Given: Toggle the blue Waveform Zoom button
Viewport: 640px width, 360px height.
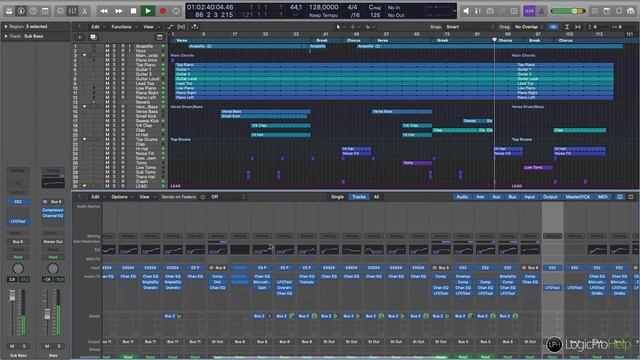Looking at the screenshot, I should pyautogui.click(x=553, y=27).
